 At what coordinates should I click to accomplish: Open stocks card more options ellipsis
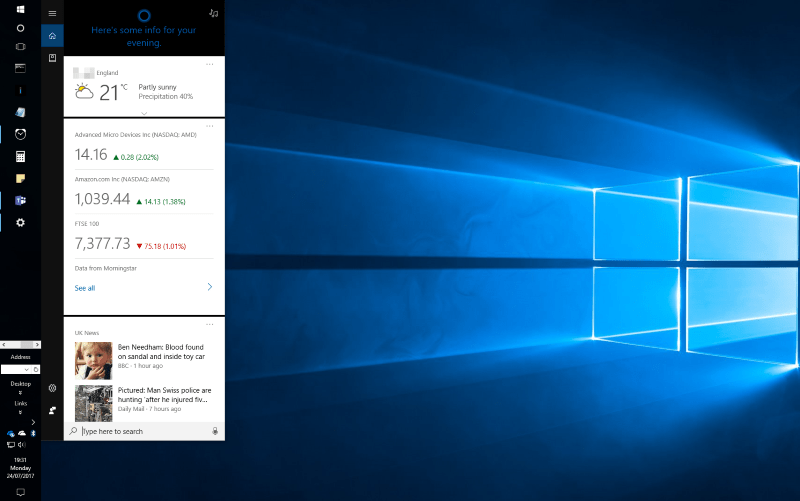[210, 126]
